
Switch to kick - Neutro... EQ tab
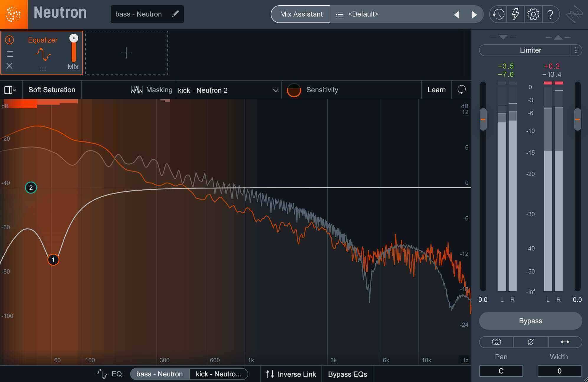[218, 374]
